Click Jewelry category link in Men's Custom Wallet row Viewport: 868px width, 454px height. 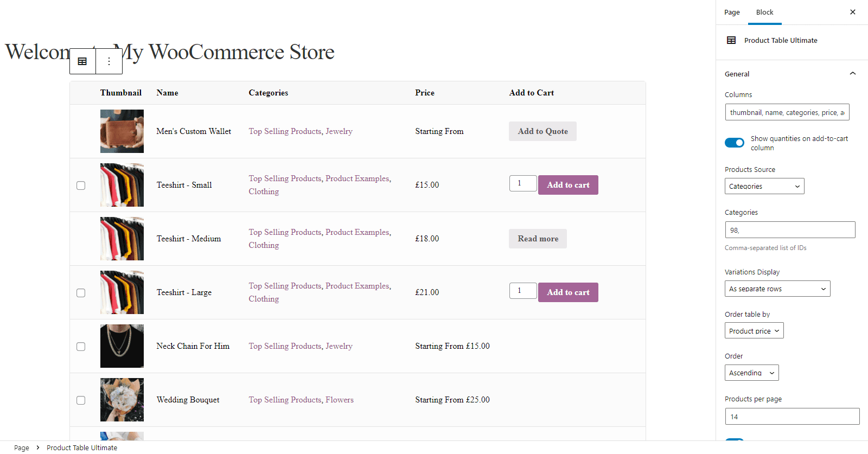tap(339, 131)
